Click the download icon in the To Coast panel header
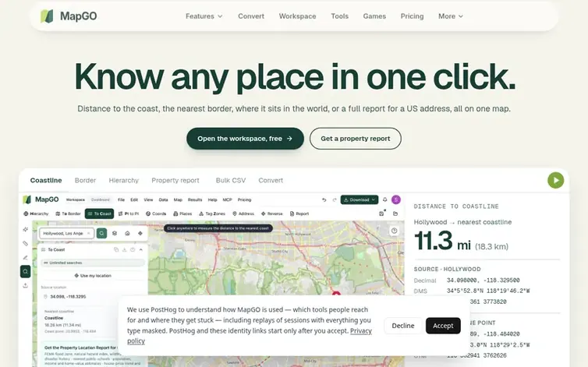588x367 pixels. coord(125,249)
